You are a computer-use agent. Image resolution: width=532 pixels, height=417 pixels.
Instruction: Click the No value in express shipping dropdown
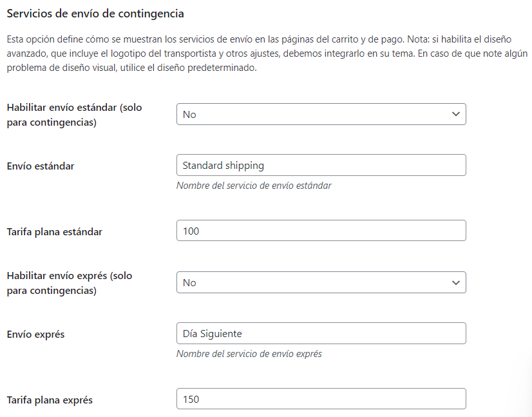pos(189,282)
